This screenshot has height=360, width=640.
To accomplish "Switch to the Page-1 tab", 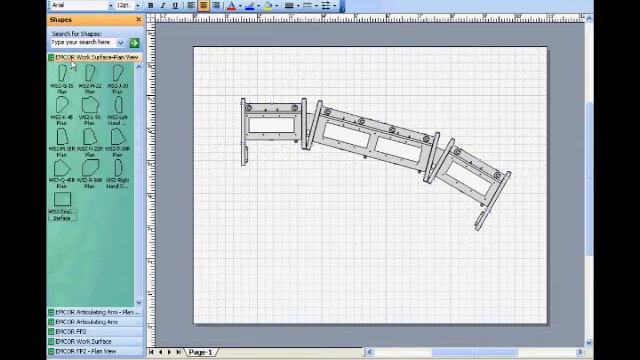I will point(200,352).
